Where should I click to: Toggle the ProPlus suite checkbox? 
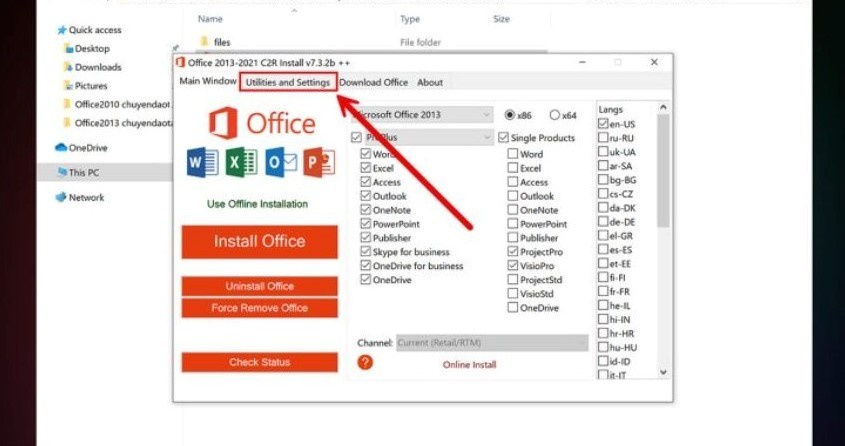coord(356,137)
